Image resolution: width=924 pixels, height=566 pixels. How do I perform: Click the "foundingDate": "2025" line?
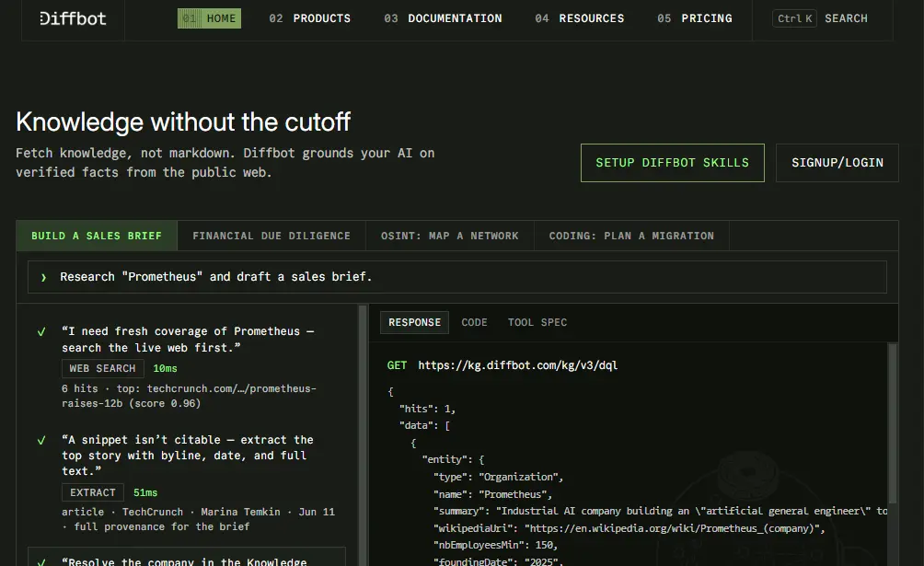[498, 560]
